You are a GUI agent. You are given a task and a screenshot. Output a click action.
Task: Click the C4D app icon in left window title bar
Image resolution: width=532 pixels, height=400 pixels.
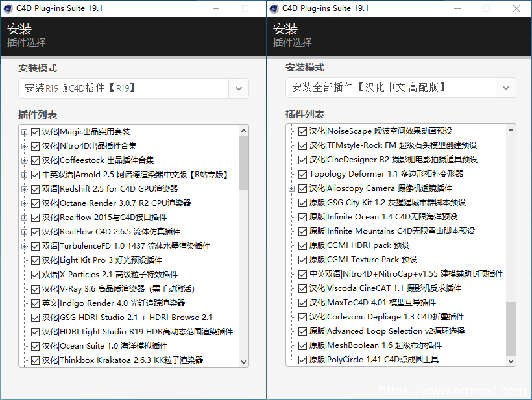click(x=8, y=8)
